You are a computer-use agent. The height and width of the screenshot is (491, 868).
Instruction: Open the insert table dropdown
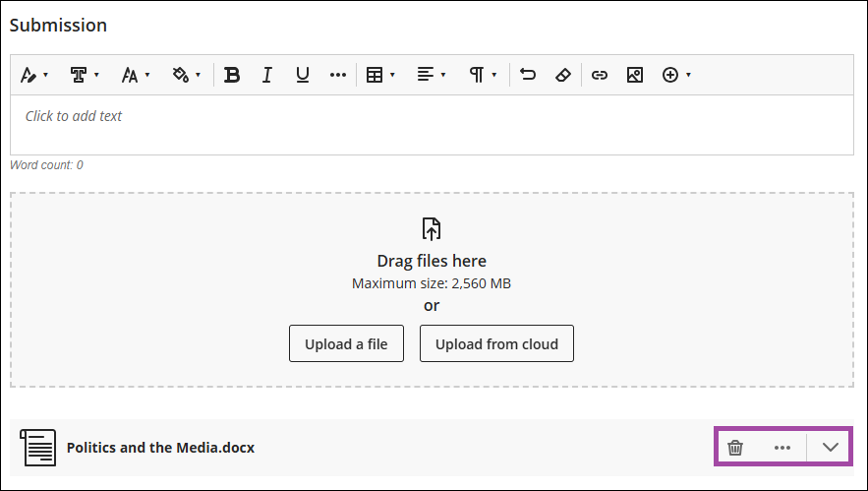[380, 75]
